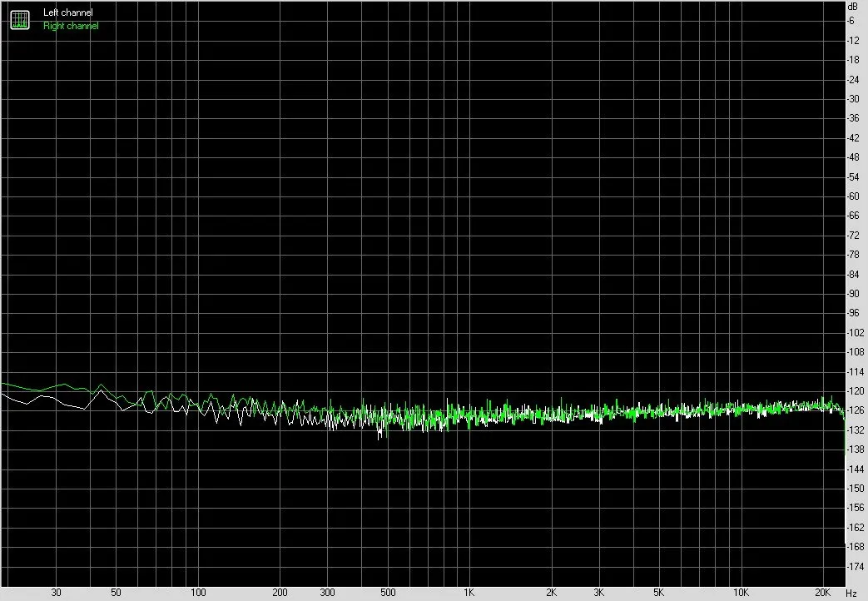
Task: Click the 300 frequency axis label
Action: click(x=328, y=593)
